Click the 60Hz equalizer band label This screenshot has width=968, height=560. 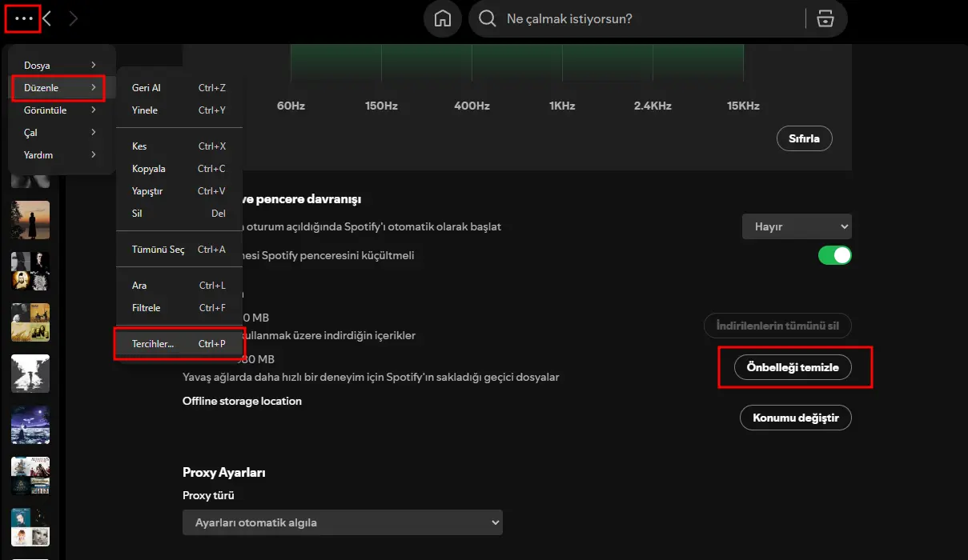tap(291, 106)
